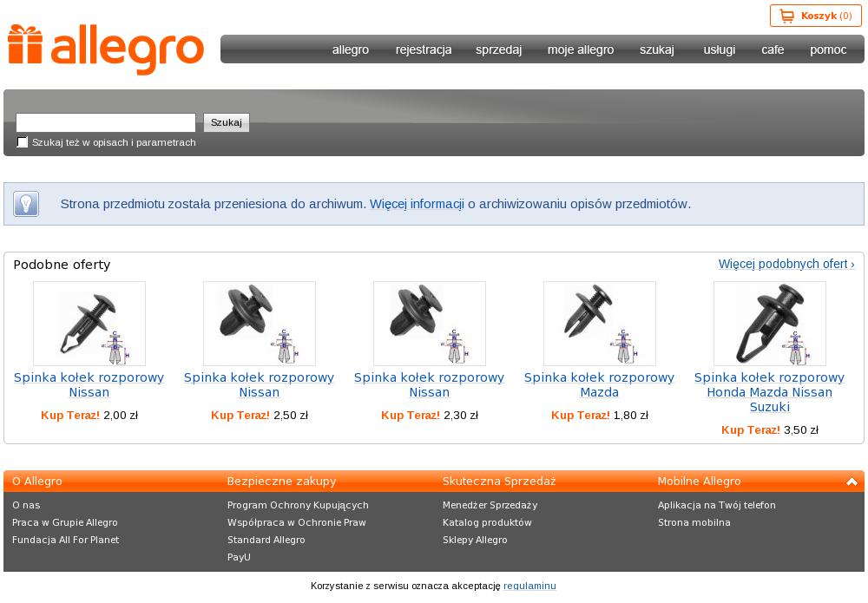Open Strona mobilna link

[x=694, y=522]
